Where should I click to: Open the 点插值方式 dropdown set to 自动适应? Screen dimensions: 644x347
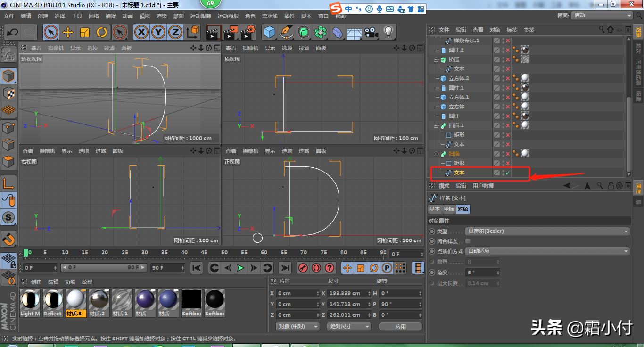547,251
